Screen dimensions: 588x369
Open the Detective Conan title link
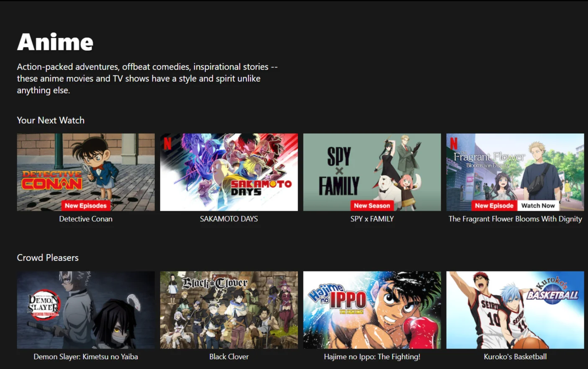click(86, 219)
